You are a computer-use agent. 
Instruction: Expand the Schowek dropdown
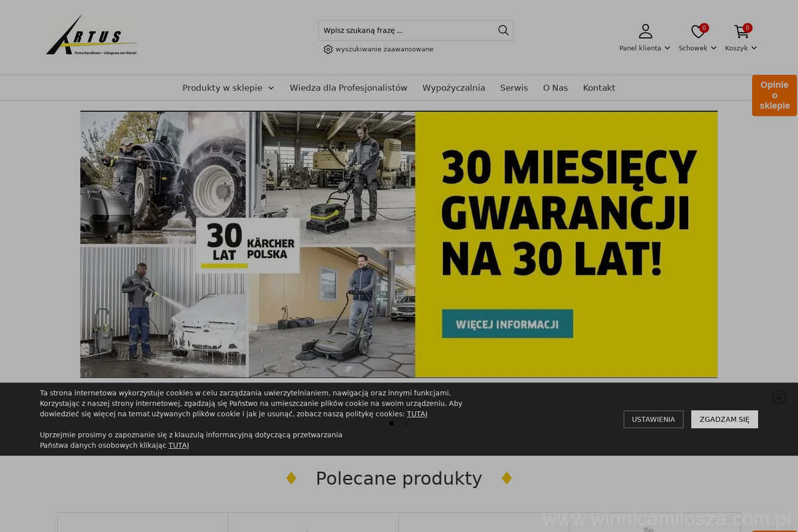pyautogui.click(x=697, y=48)
